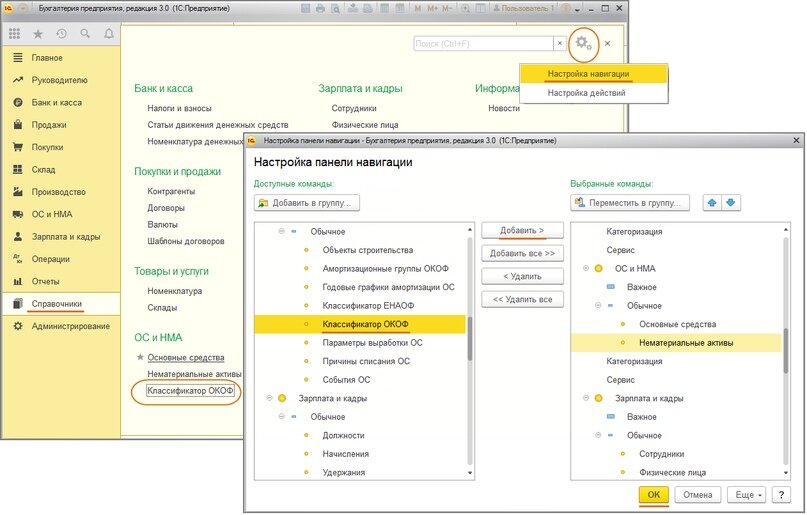Click the Производство factory icon
This screenshot has width=807, height=515.
[17, 192]
